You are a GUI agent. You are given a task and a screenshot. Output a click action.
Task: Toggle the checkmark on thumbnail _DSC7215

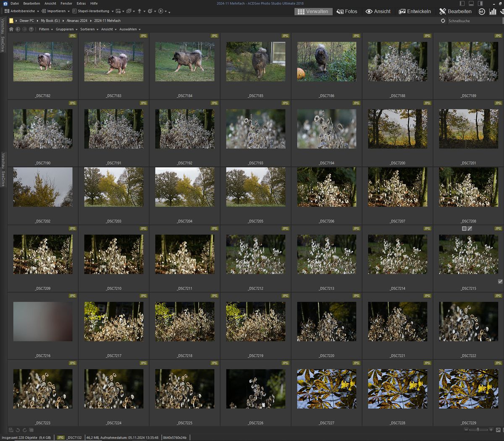tap(500, 282)
